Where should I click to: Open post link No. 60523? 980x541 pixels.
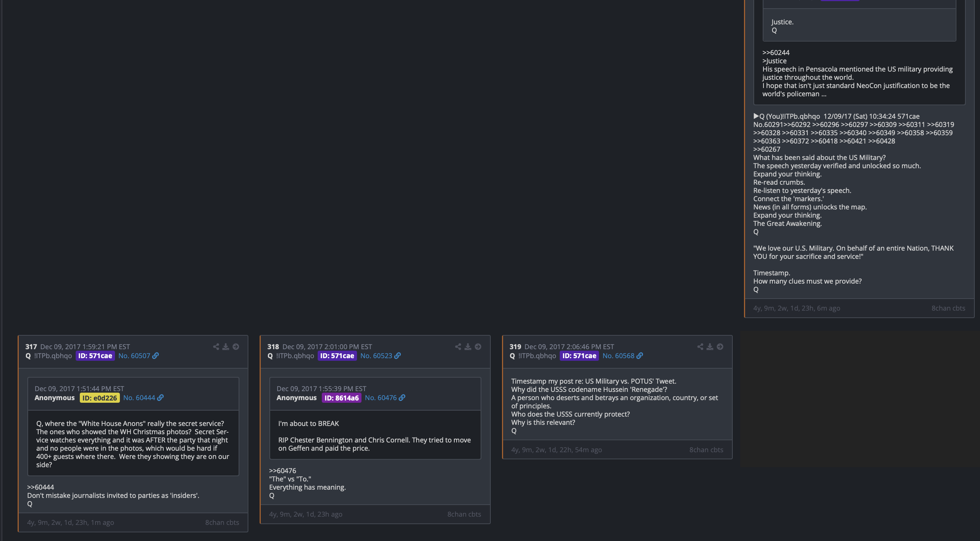(376, 356)
